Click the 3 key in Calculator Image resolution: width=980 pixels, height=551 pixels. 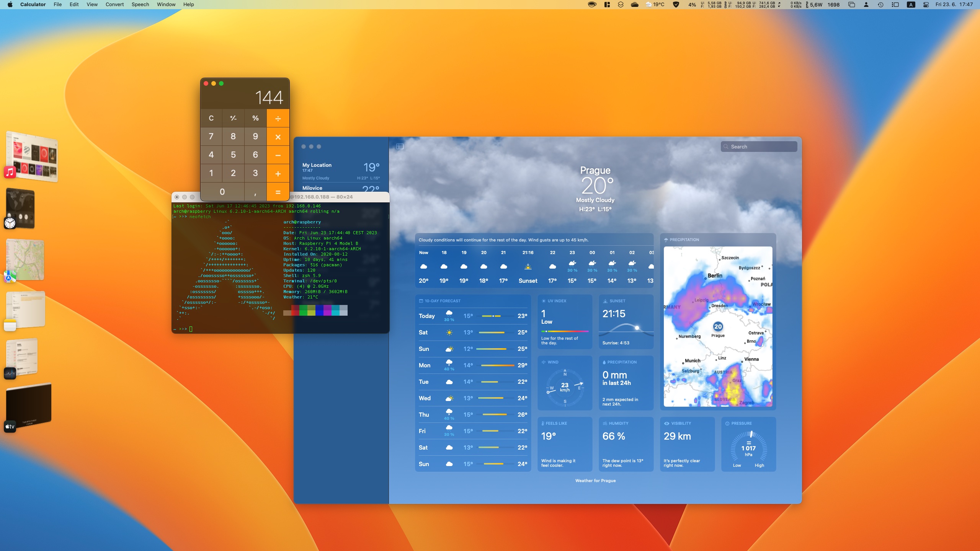click(x=255, y=173)
